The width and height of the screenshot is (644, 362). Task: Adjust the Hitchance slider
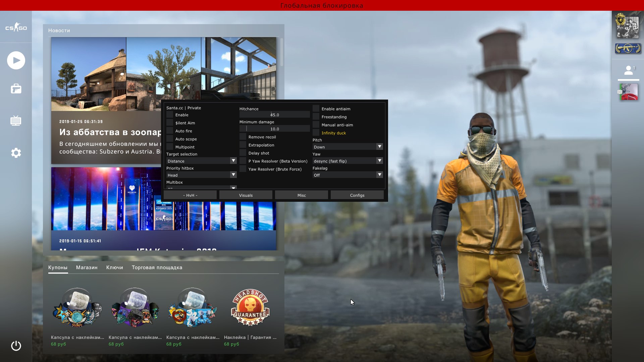tap(274, 115)
